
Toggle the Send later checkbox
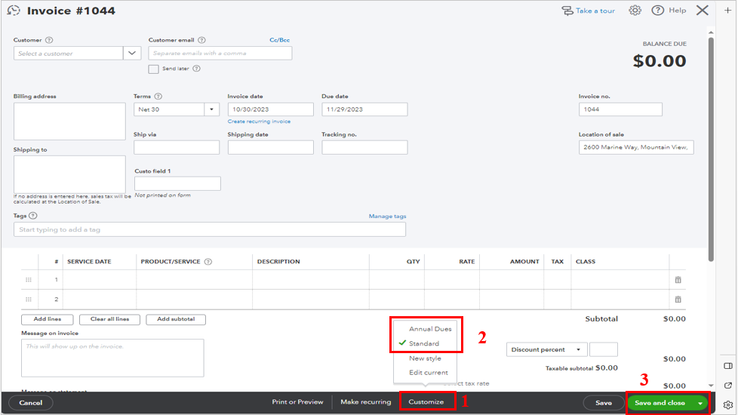[153, 69]
